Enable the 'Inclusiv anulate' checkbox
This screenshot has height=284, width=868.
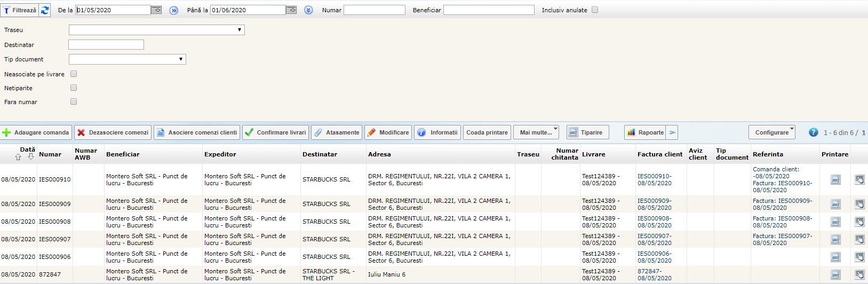click(595, 10)
